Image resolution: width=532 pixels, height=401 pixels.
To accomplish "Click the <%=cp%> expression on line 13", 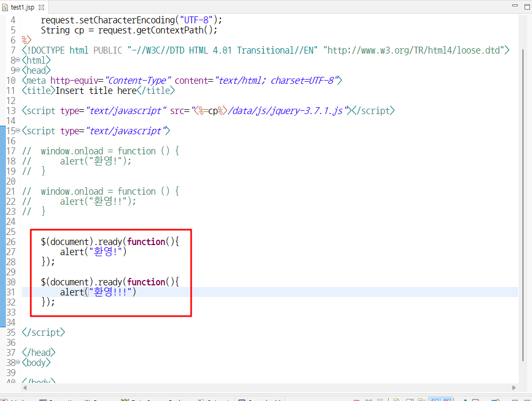I will pyautogui.click(x=210, y=110).
